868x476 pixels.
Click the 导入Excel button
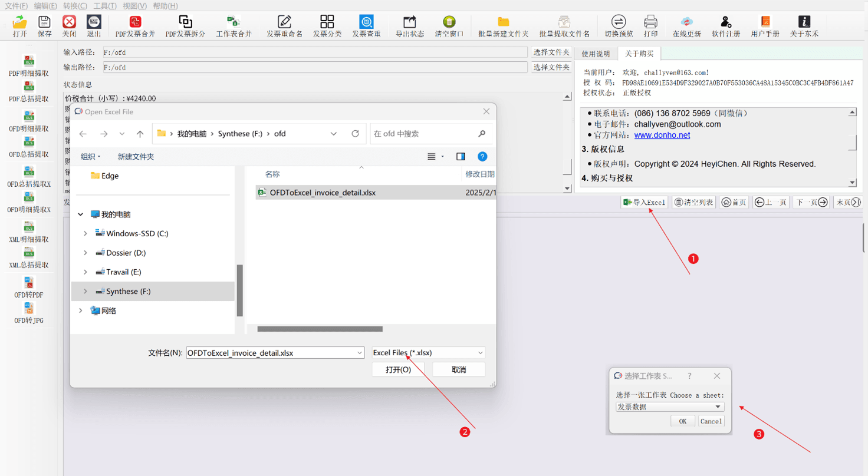coord(645,202)
